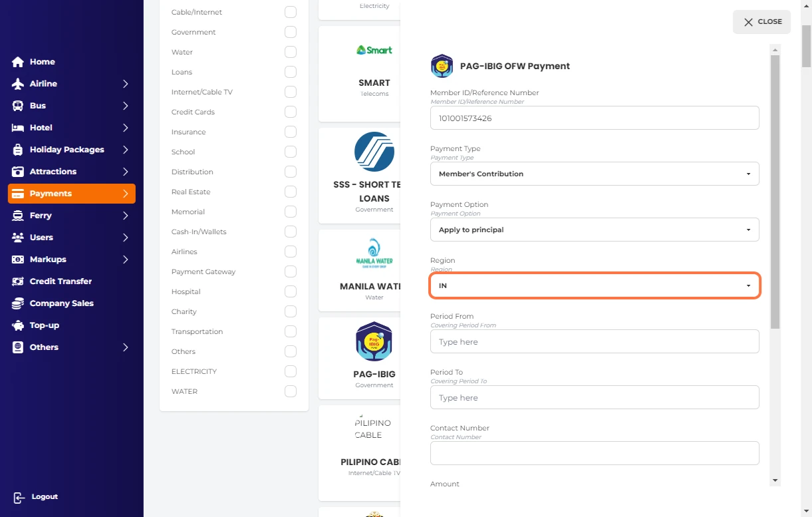Click the Home icon in sidebar

(18, 62)
